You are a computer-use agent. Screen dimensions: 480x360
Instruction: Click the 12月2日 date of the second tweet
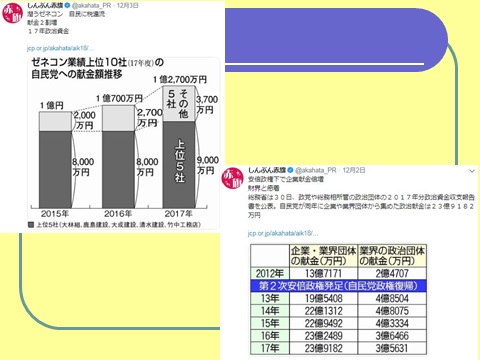click(x=354, y=170)
